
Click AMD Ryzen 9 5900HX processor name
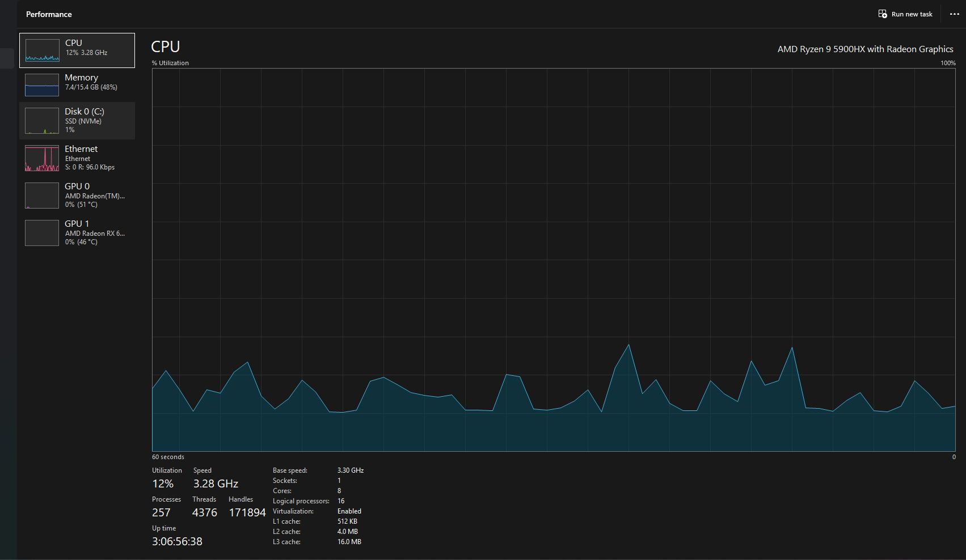pos(865,49)
